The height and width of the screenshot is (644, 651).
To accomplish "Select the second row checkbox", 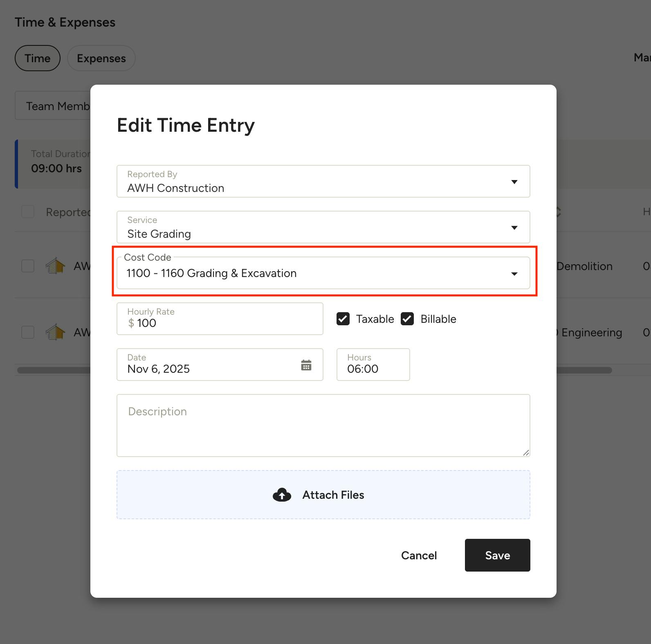I will point(28,332).
